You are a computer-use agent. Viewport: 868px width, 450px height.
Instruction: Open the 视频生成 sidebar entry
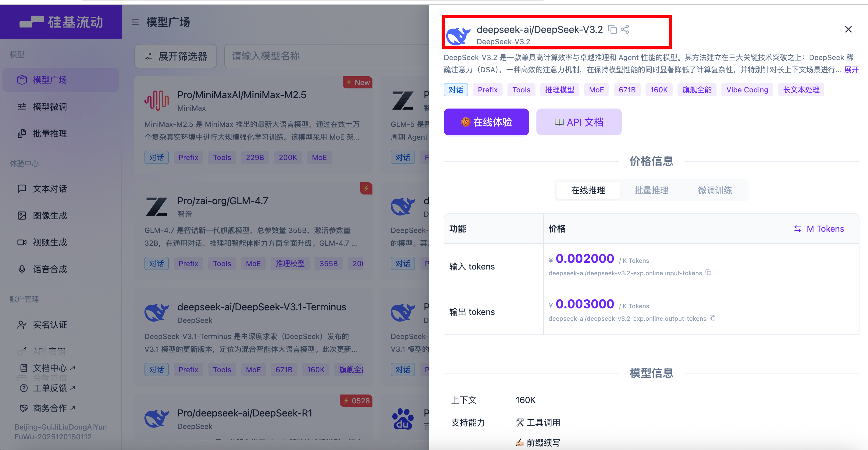click(50, 242)
